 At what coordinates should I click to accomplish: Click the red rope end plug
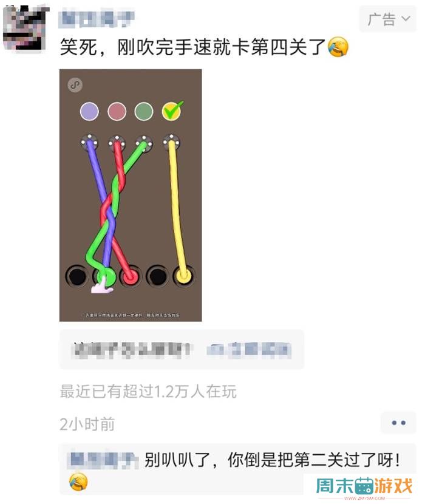coord(130,276)
